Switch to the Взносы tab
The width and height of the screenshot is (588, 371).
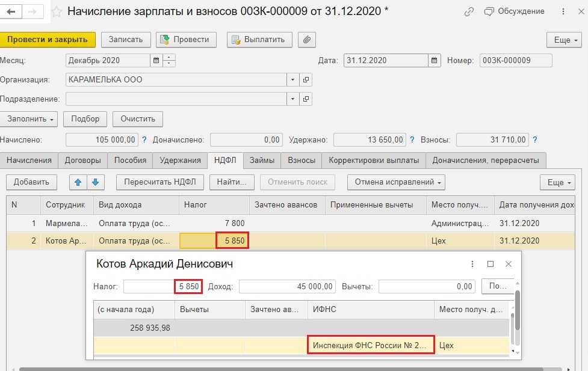(302, 161)
